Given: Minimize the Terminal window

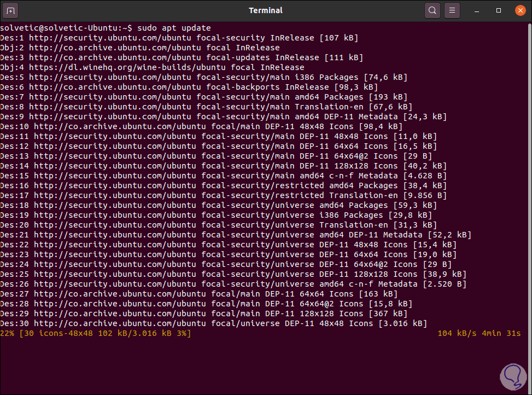Looking at the screenshot, I should click(480, 10).
